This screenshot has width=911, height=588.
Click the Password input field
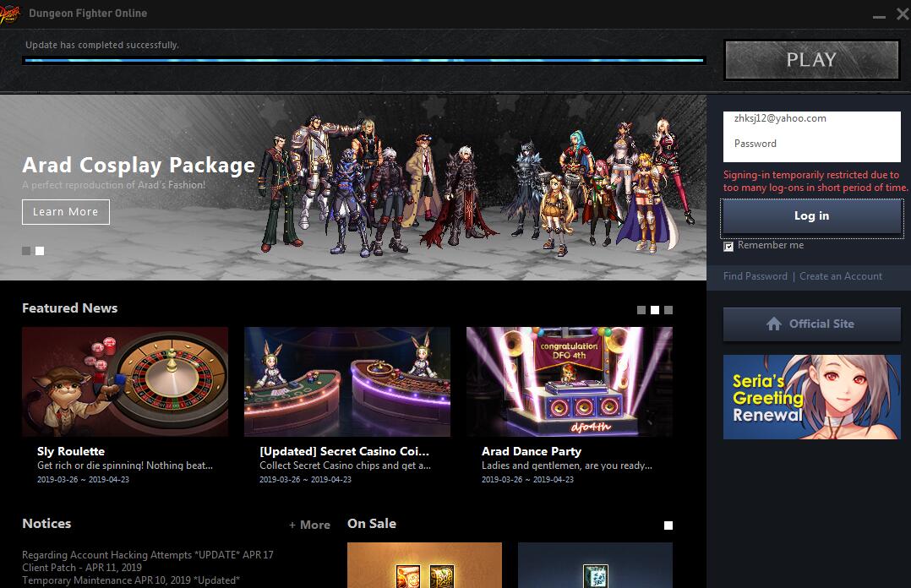tap(811, 144)
